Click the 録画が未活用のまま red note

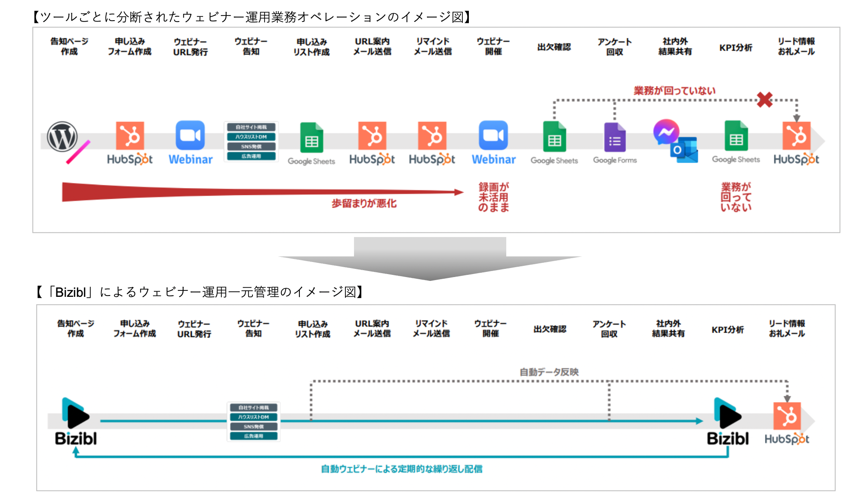point(494,197)
